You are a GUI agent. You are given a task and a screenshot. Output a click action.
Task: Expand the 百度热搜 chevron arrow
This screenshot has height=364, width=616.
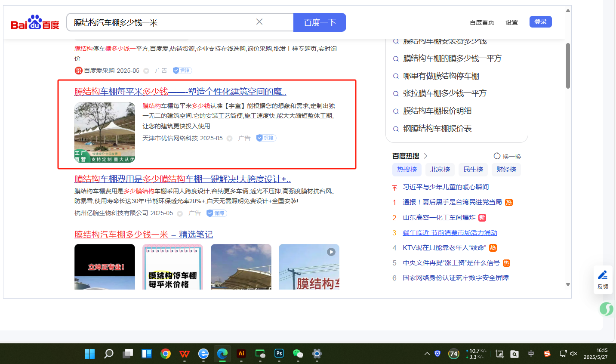coord(425,156)
